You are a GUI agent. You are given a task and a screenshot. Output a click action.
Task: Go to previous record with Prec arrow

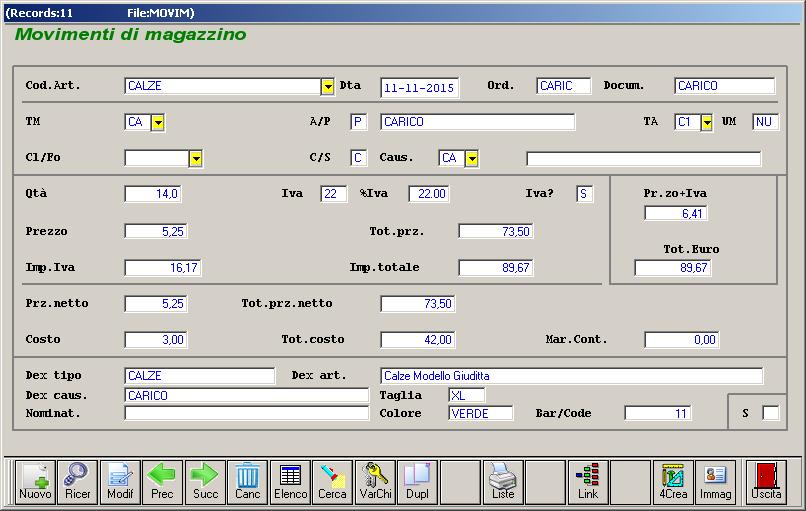[x=162, y=482]
